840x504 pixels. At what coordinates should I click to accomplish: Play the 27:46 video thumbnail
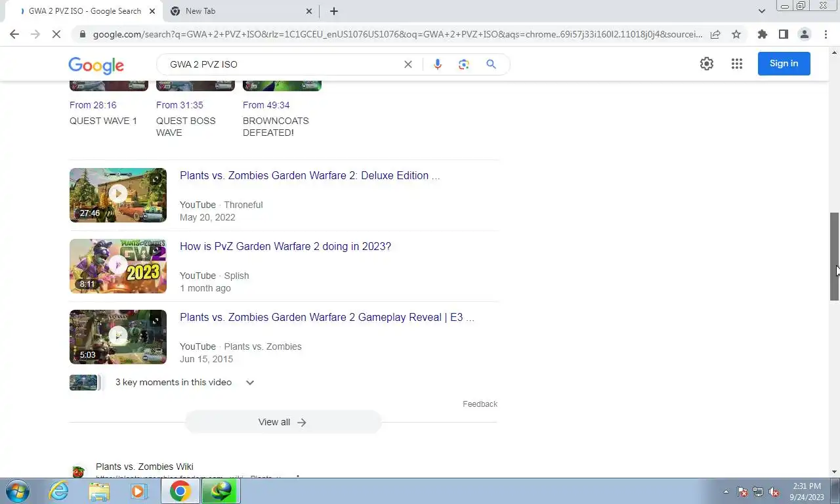118,195
